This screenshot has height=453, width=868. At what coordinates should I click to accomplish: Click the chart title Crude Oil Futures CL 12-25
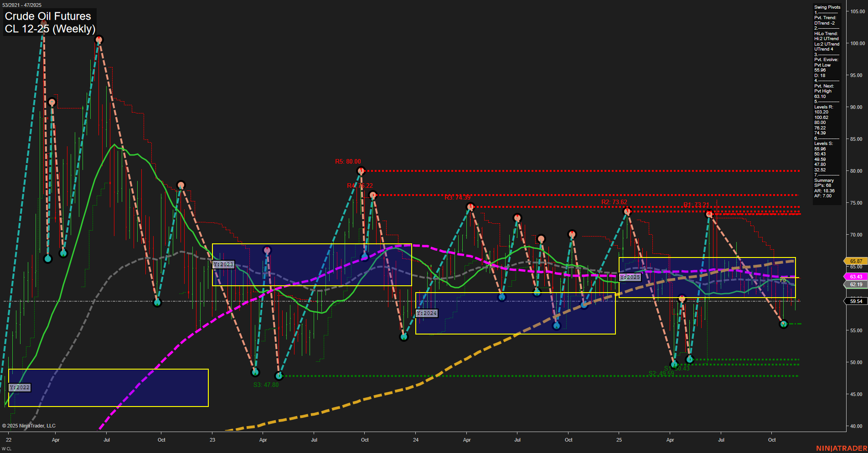pyautogui.click(x=48, y=23)
